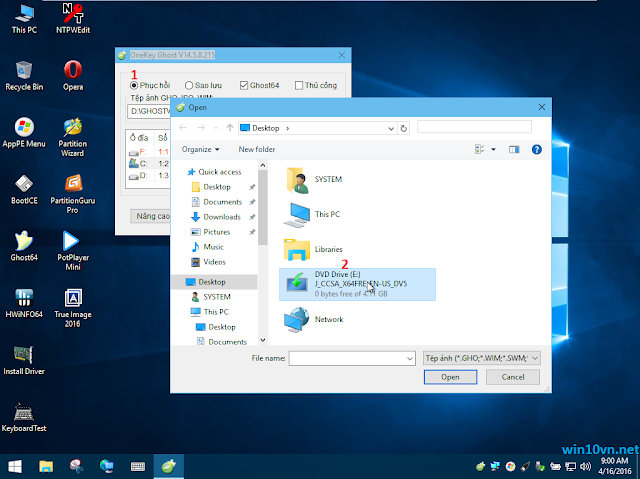Select the SYSTEM user folder in the file list
The image size is (640, 479).
pos(314,180)
